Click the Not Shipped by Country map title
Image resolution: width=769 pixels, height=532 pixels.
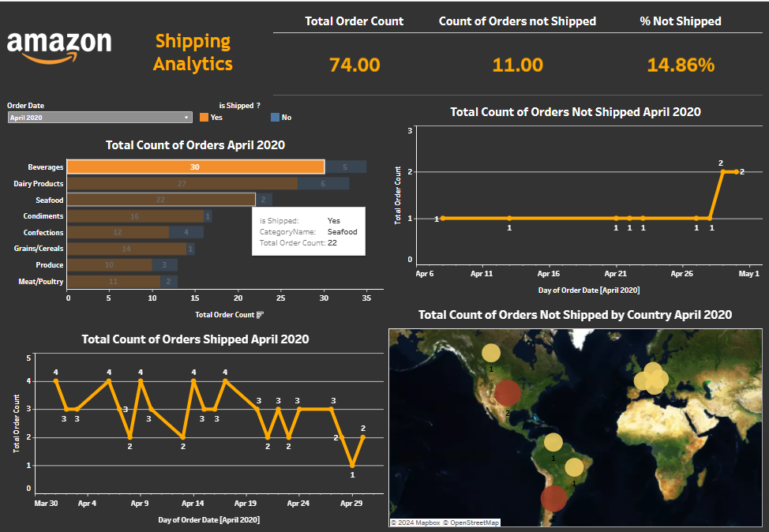[x=576, y=315]
